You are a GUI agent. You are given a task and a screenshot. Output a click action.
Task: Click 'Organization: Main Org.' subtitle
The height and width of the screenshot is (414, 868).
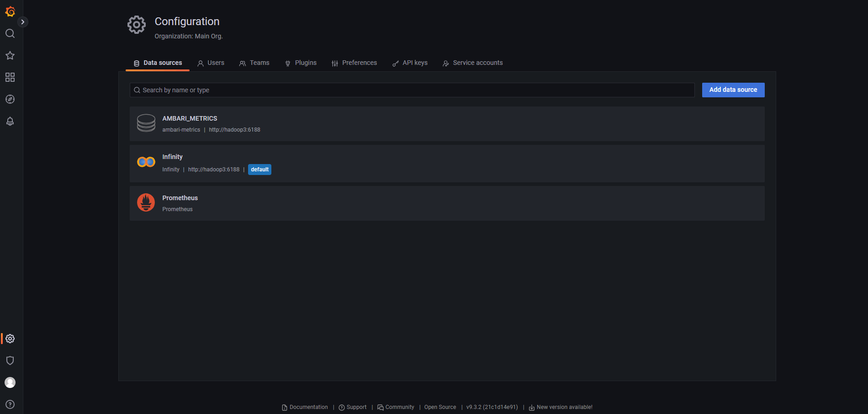click(x=189, y=36)
